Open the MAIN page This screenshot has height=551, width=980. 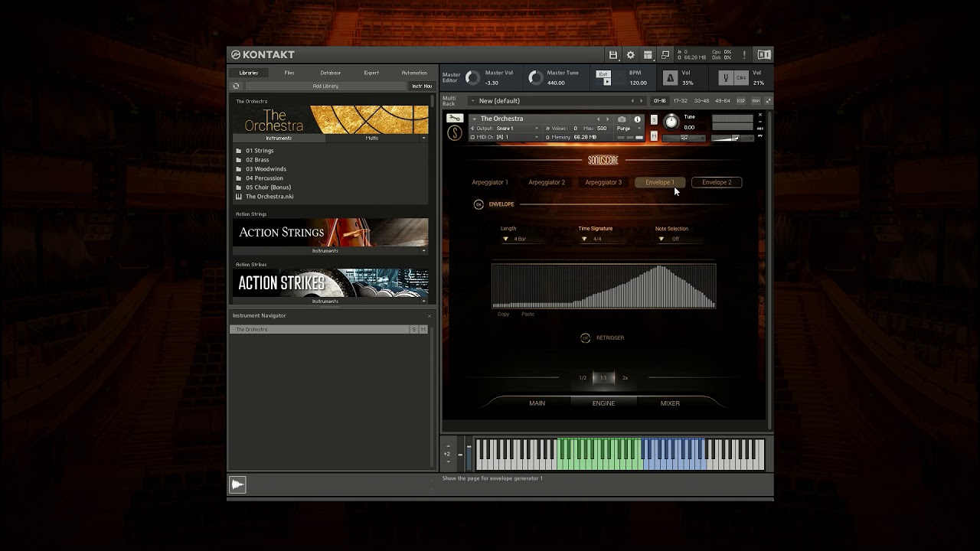point(537,403)
